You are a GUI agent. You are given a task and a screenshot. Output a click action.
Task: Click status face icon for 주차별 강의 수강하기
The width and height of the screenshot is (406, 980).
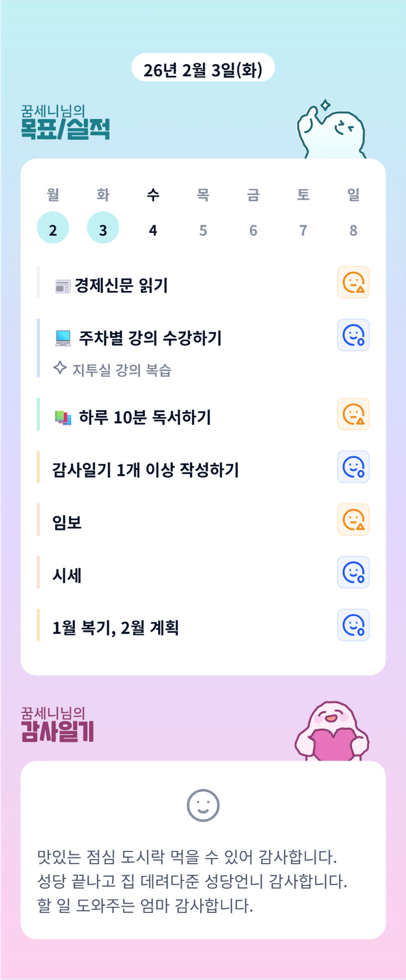click(x=353, y=335)
